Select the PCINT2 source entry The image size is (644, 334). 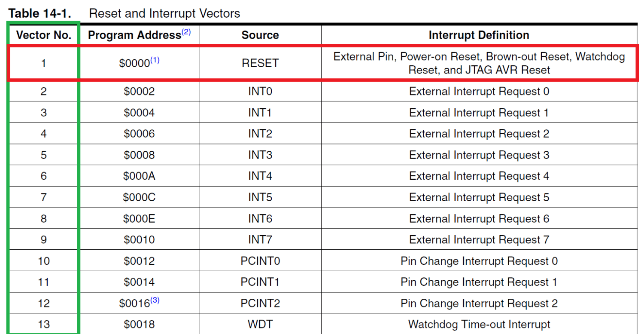point(260,303)
